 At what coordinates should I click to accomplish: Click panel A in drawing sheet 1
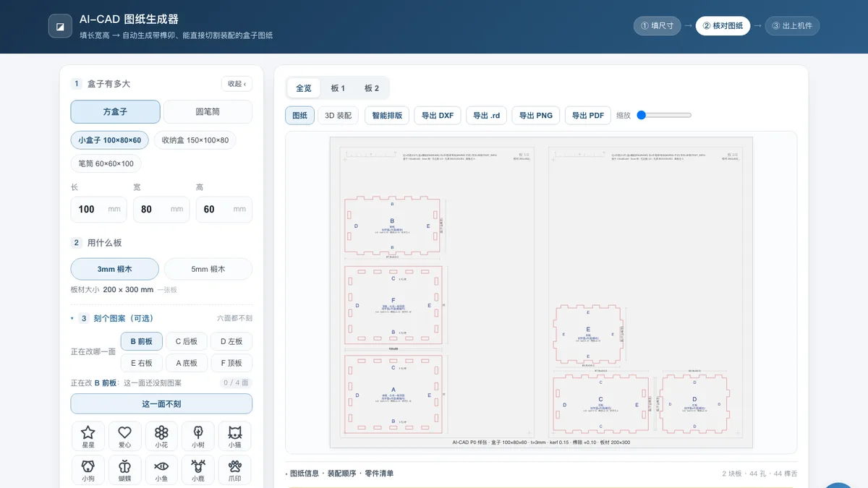pyautogui.click(x=393, y=394)
